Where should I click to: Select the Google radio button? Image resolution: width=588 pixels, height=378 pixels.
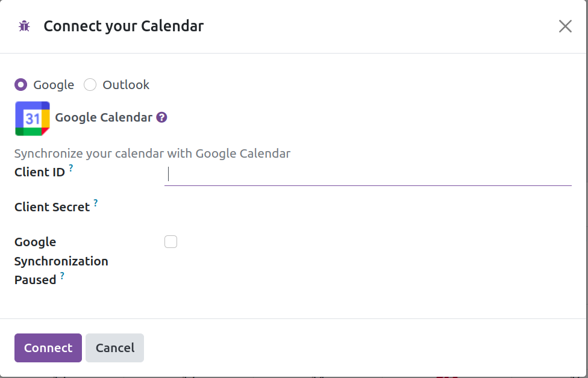click(21, 85)
